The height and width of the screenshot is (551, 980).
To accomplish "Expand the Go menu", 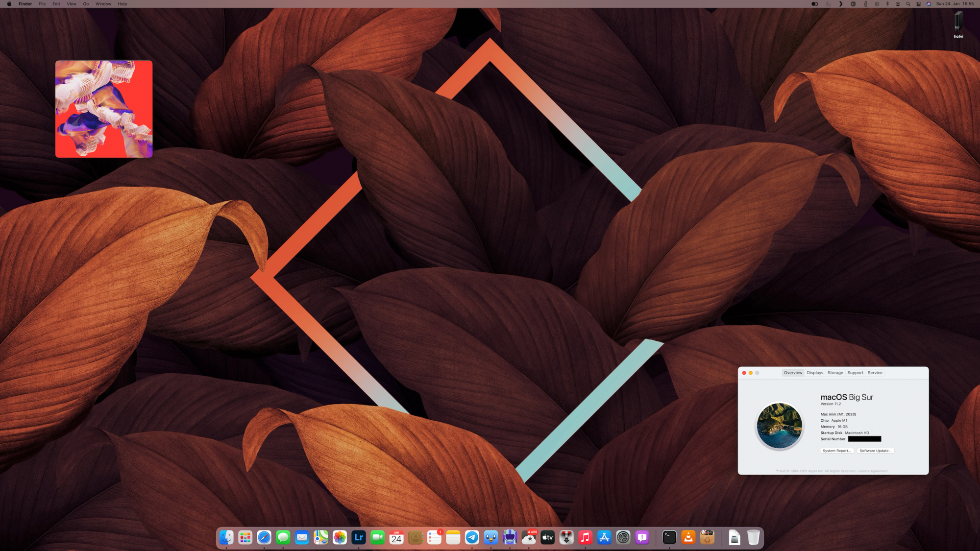I will (x=86, y=4).
